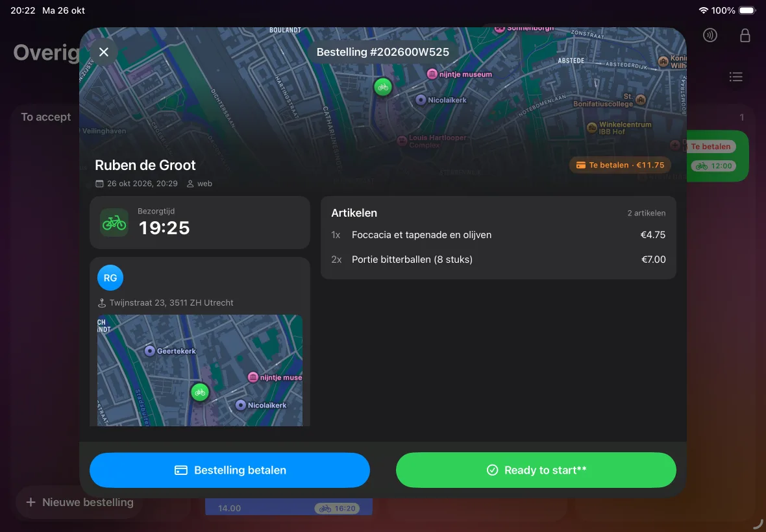
Task: Click the Wi-Fi status icon
Action: tap(704, 10)
